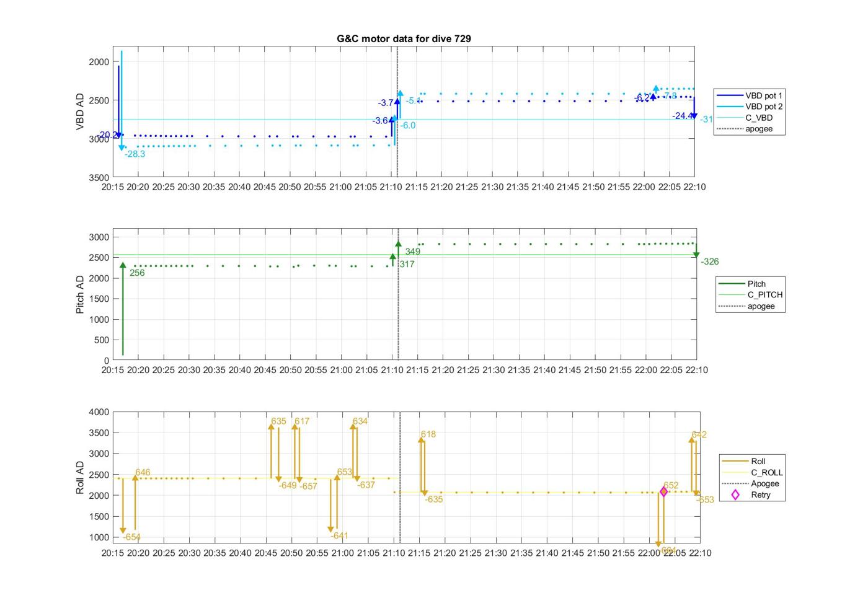
Task: Click the 2000 tick on VBD AD axis
Action: pos(99,61)
